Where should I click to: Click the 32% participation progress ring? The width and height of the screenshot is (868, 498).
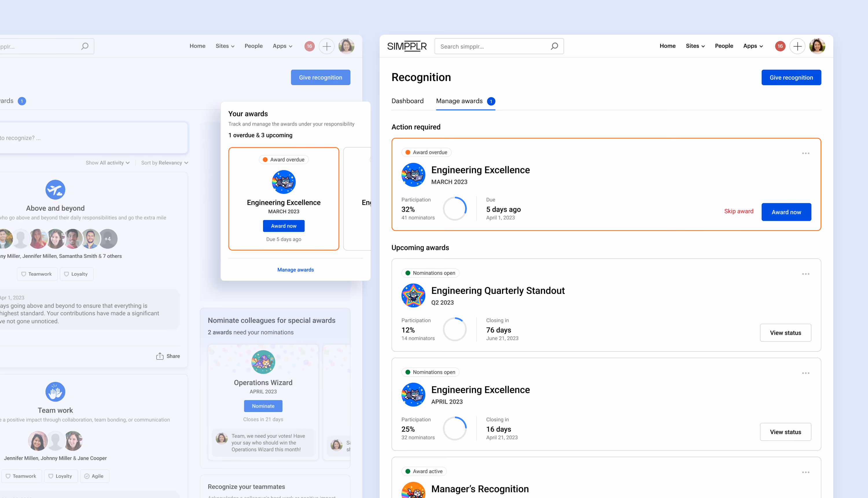pyautogui.click(x=455, y=209)
